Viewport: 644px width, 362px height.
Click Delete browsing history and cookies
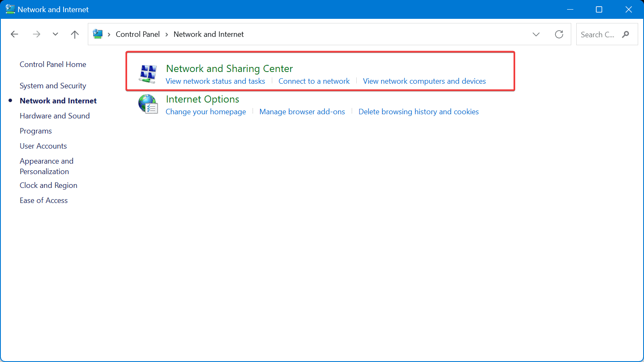(x=419, y=112)
